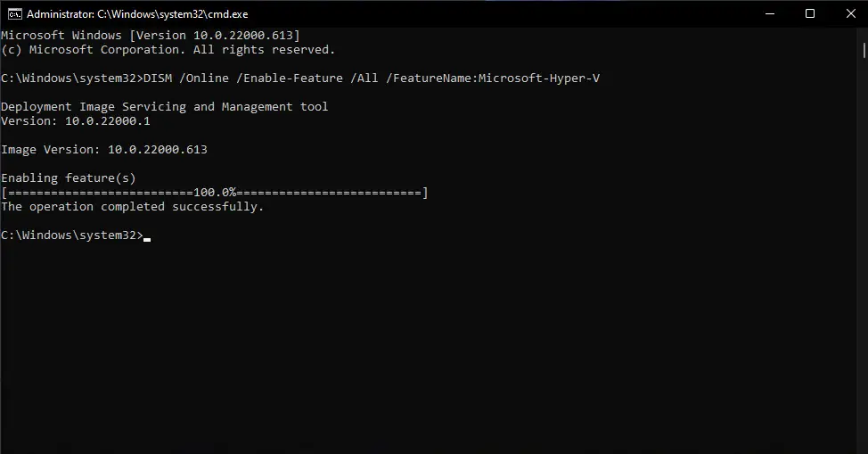Click the operation completed successfully message
The image size is (868, 454).
pos(133,207)
